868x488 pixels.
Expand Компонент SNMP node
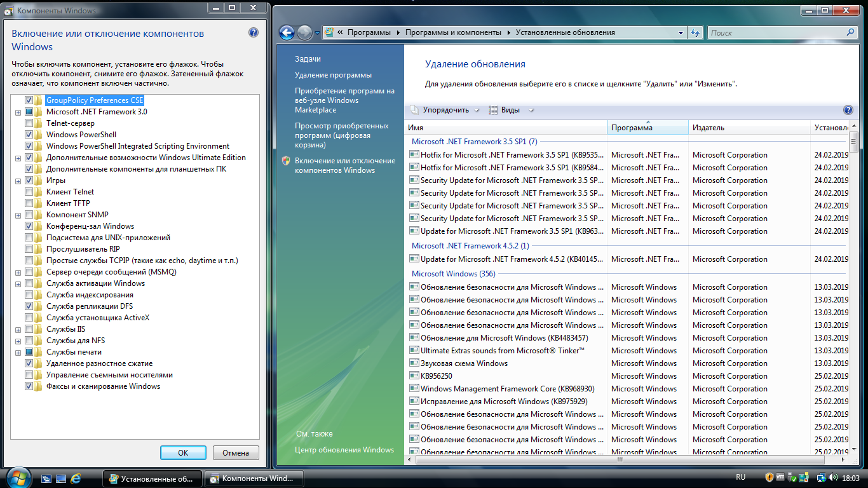click(18, 215)
